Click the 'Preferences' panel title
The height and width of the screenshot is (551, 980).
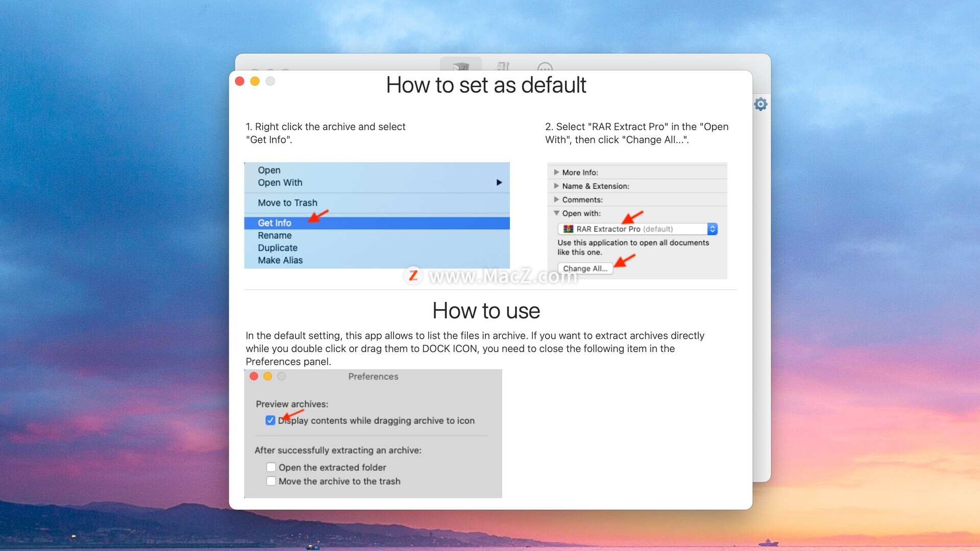tap(373, 377)
